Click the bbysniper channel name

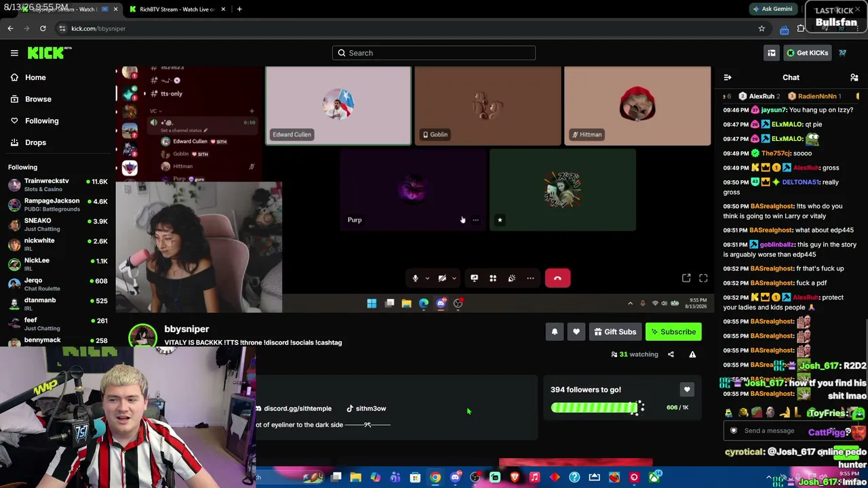[x=186, y=329]
